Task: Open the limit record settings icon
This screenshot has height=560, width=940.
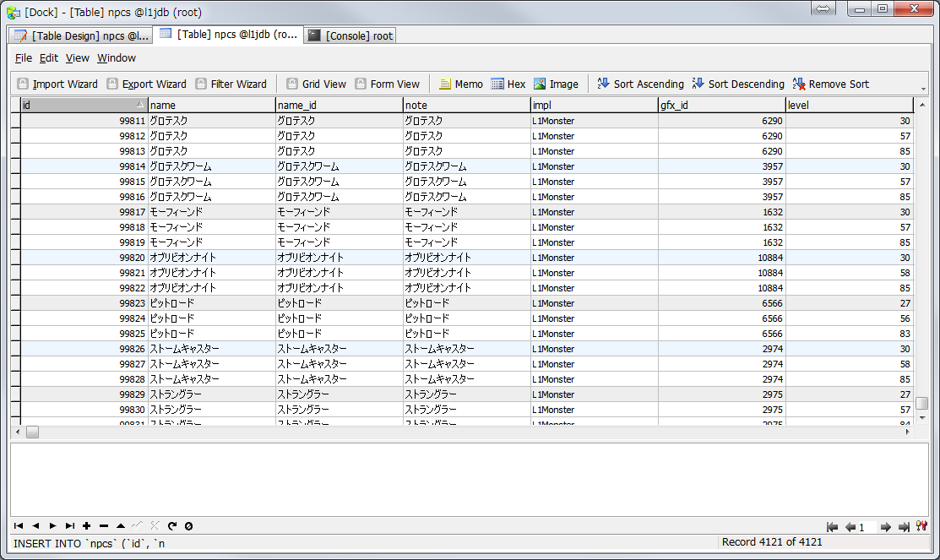Action: 921,526
